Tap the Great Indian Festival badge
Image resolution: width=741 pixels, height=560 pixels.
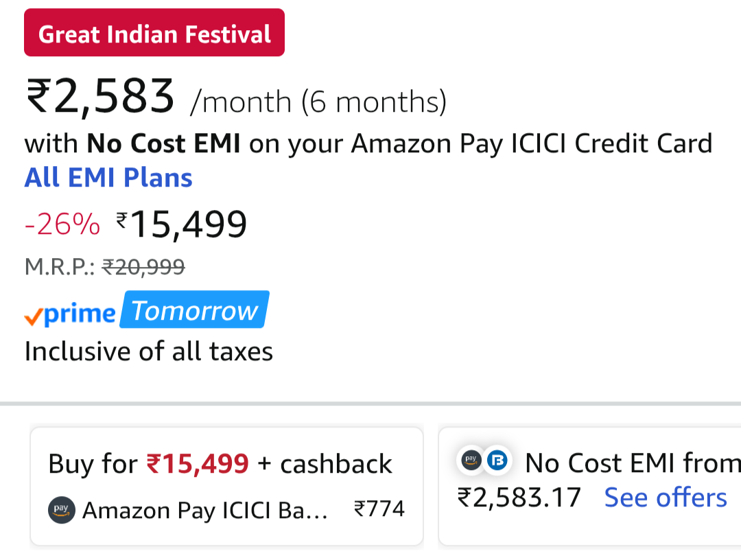click(x=154, y=33)
